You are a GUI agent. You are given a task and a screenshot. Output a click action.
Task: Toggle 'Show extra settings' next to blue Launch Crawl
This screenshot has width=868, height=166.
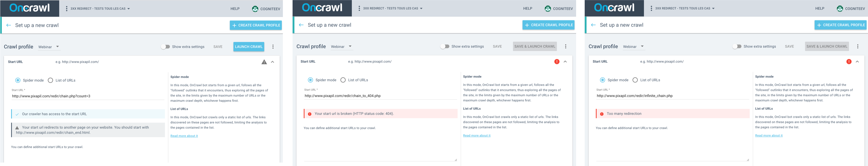point(165,47)
